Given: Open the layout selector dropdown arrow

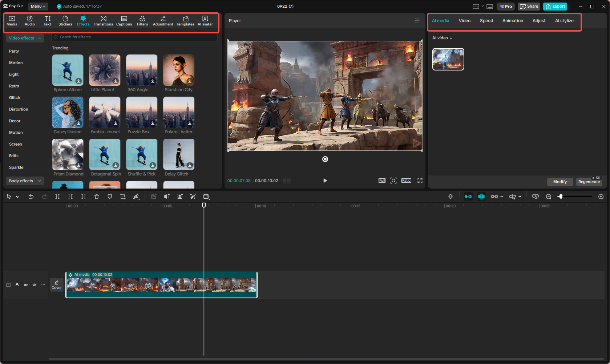Looking at the screenshot, I should [x=483, y=6].
